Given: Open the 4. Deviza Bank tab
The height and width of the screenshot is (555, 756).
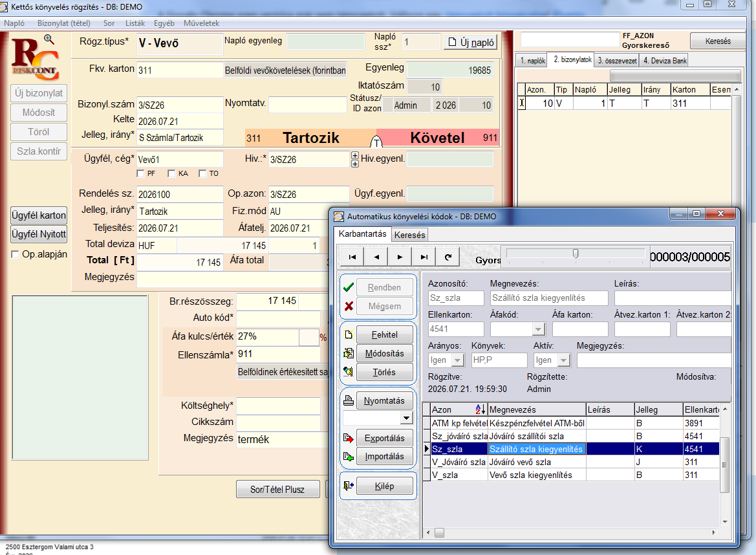Looking at the screenshot, I should click(x=665, y=60).
